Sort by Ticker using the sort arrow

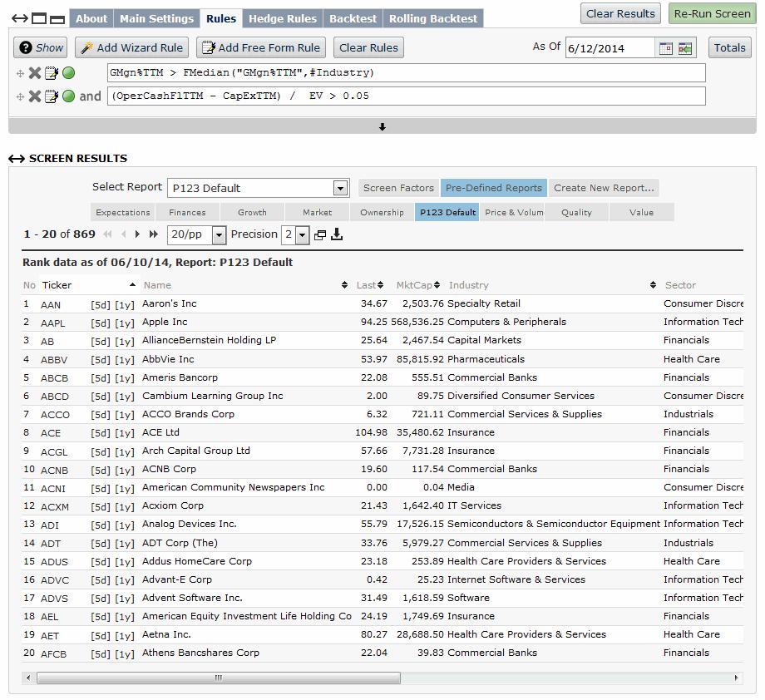point(132,284)
